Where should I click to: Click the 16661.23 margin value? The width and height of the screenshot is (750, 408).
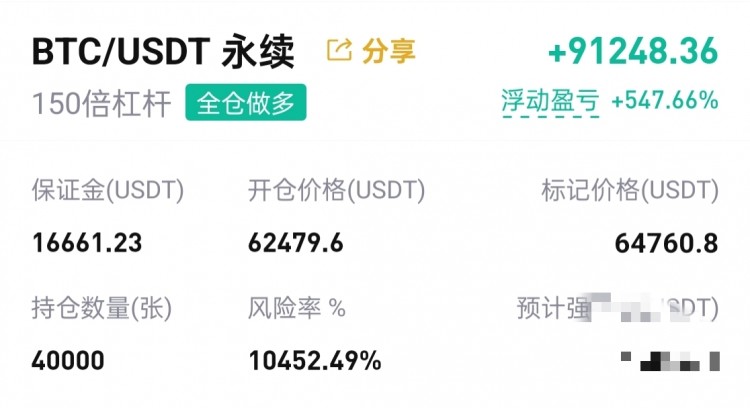click(87, 243)
